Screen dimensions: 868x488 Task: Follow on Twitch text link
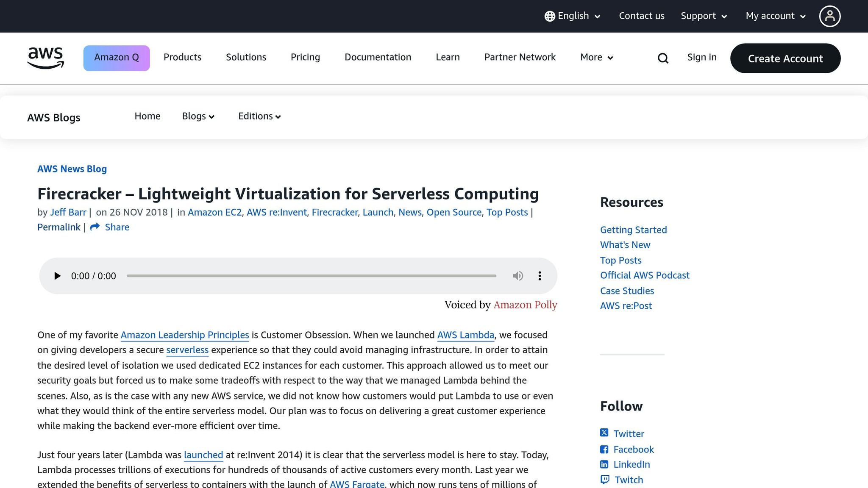[x=629, y=480]
